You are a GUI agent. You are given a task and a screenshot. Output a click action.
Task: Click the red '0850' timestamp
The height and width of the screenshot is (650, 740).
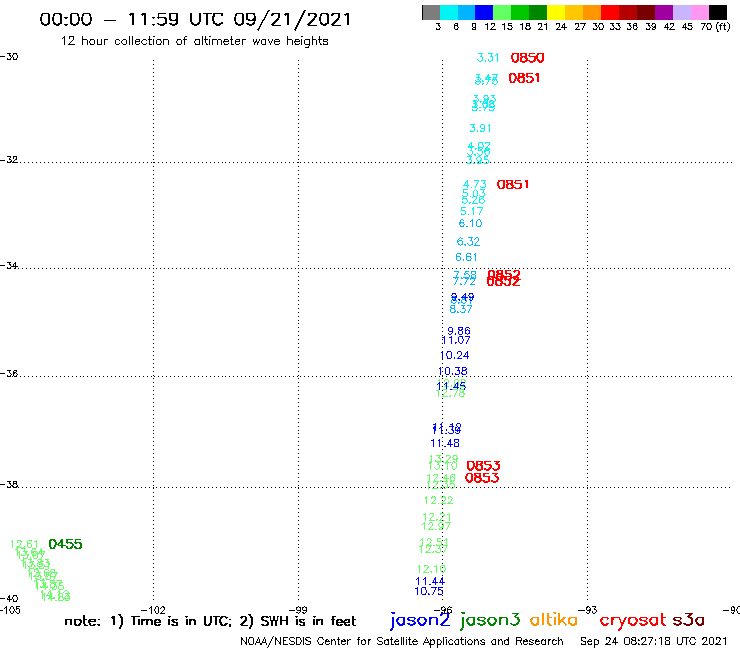[x=527, y=58]
